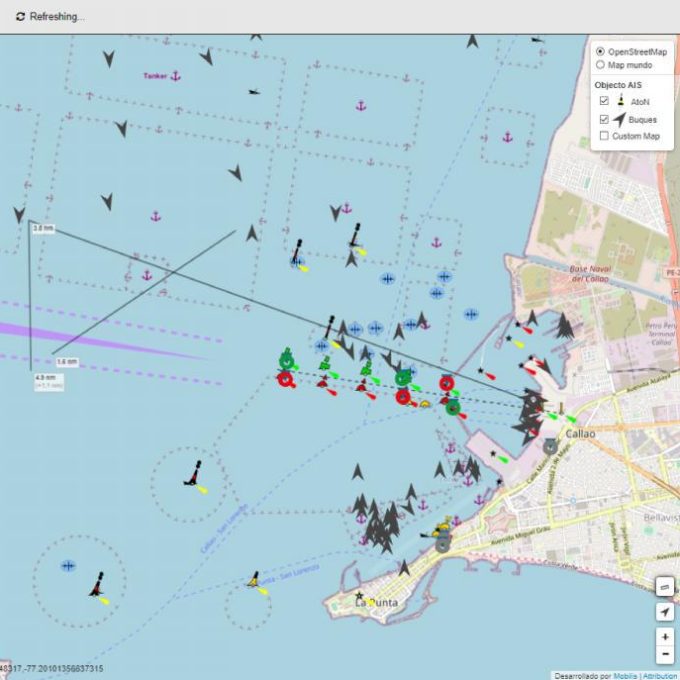Click the Tanker anchorage anchor icon
The image size is (680, 680).
tap(175, 76)
